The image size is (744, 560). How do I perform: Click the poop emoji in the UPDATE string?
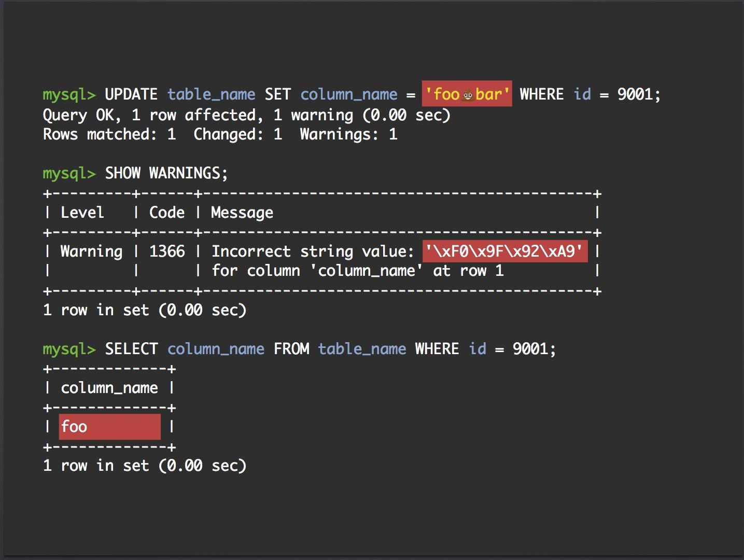point(467,94)
